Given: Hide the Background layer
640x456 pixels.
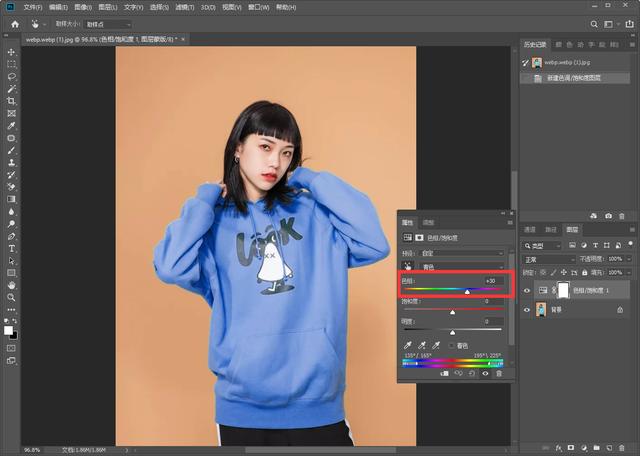Looking at the screenshot, I should tap(527, 310).
